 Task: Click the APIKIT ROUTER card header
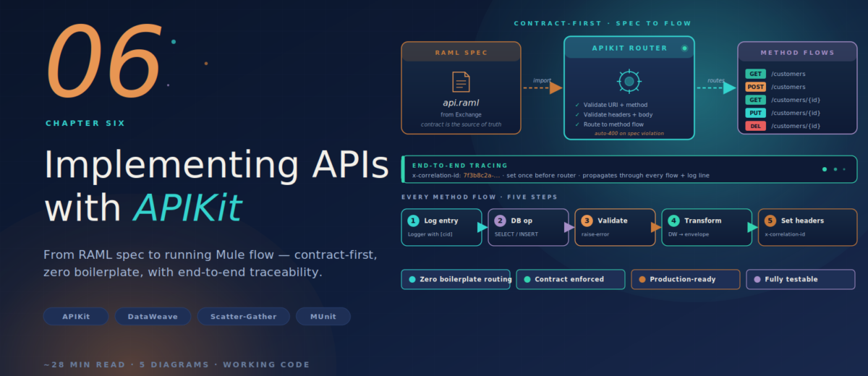[x=629, y=48]
